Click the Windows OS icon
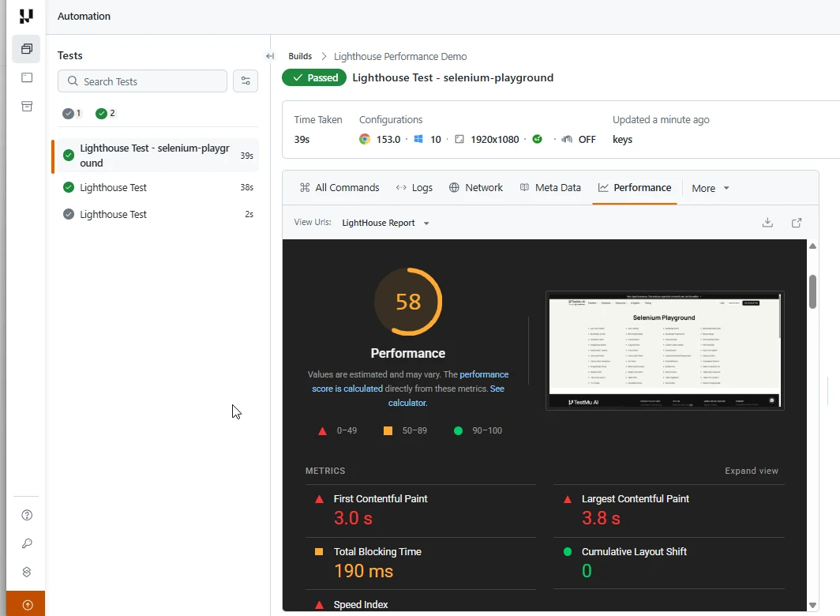 419,140
